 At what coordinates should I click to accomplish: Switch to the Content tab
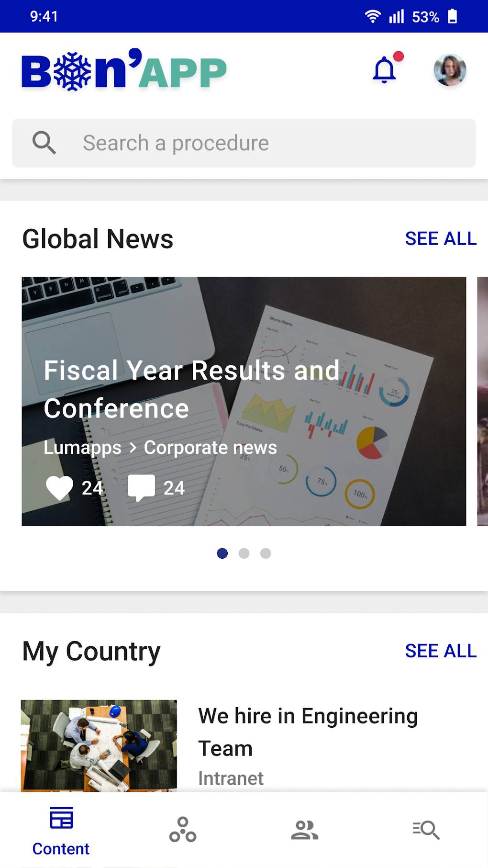(x=61, y=830)
